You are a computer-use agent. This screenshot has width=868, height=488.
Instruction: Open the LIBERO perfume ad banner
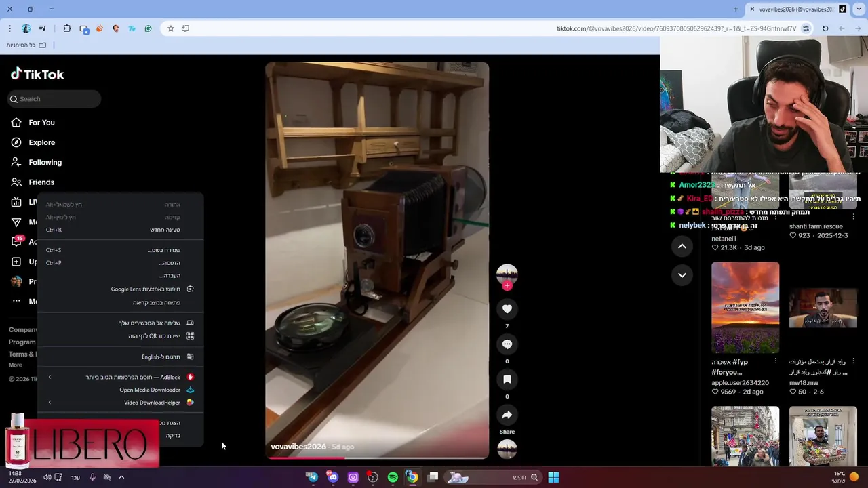[x=81, y=441]
